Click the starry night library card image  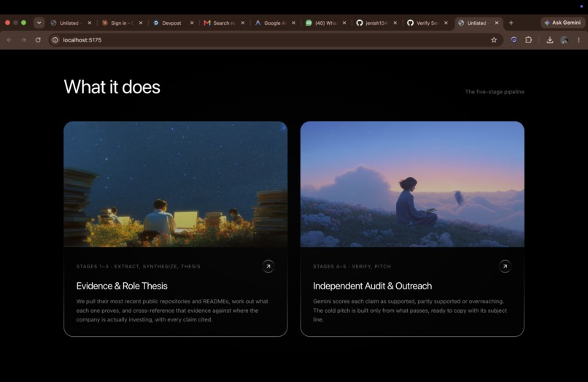[x=176, y=184]
